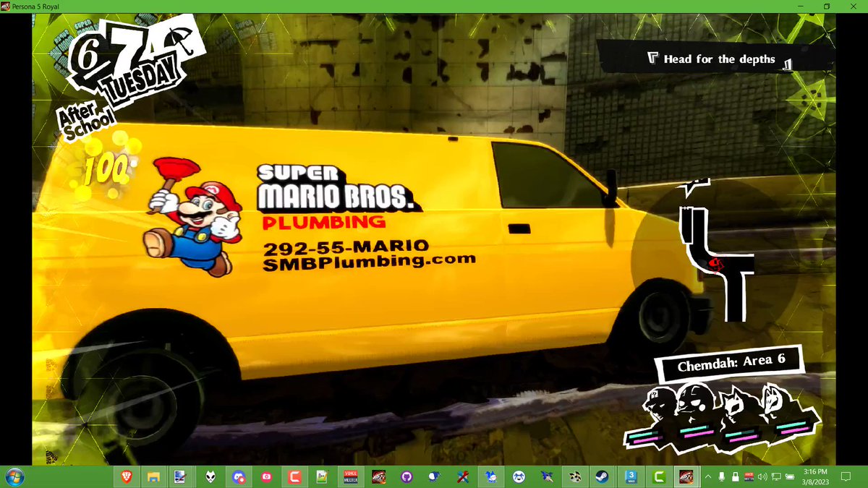The image size is (868, 488).
Task: Open the GitHub Desktop taskbar icon
Action: 406,477
